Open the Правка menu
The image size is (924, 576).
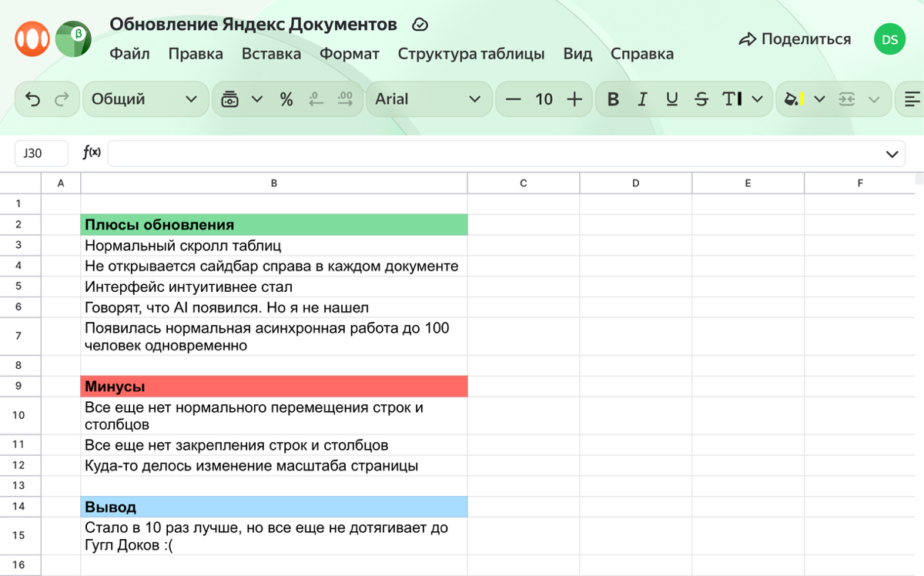196,54
